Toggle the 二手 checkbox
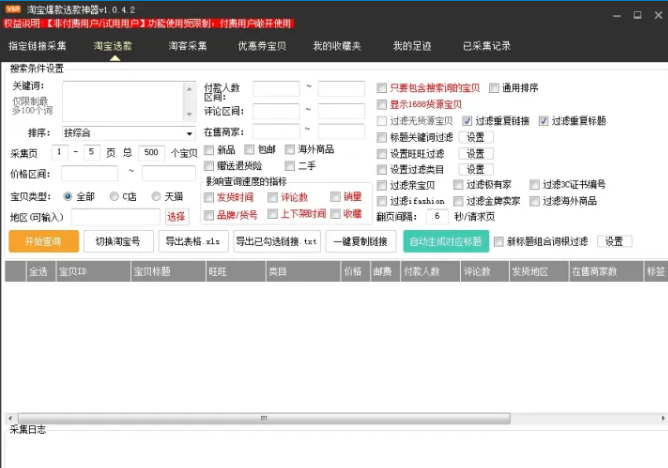 coord(290,166)
